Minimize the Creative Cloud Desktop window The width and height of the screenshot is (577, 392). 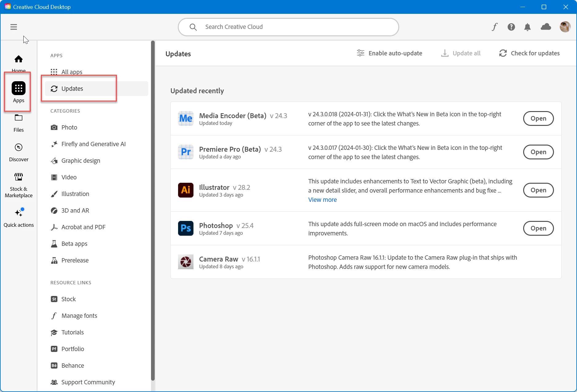click(x=523, y=7)
